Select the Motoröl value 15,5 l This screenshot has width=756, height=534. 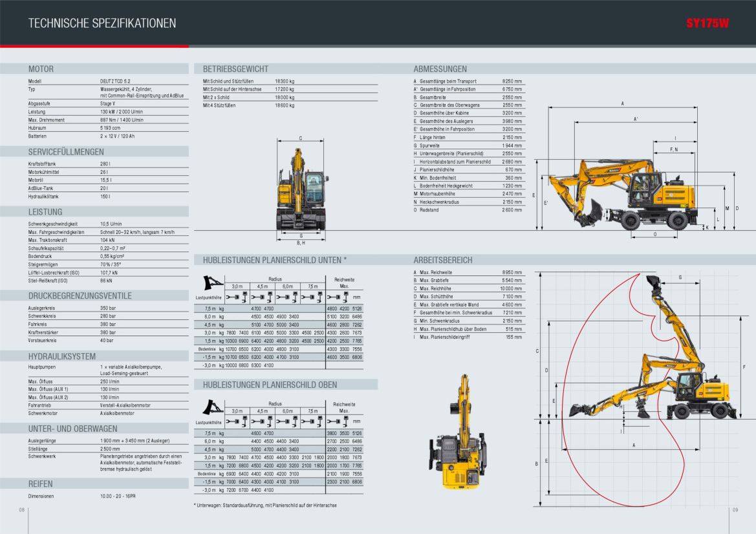point(106,180)
